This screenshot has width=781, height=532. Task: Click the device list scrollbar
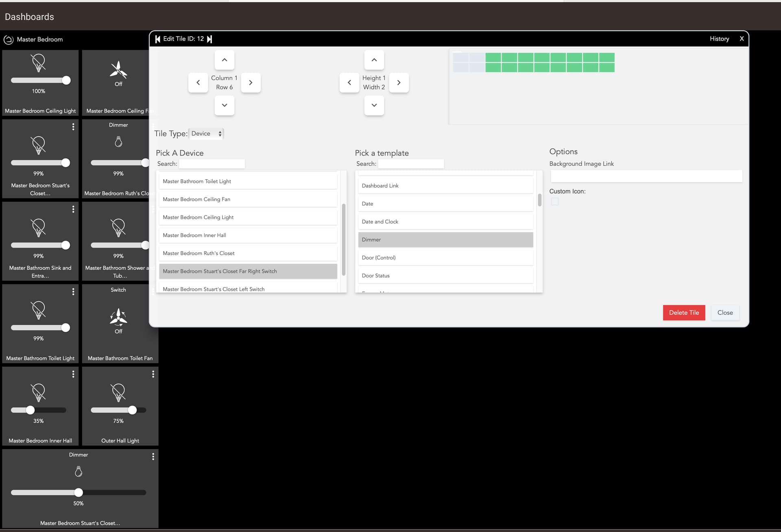point(344,239)
